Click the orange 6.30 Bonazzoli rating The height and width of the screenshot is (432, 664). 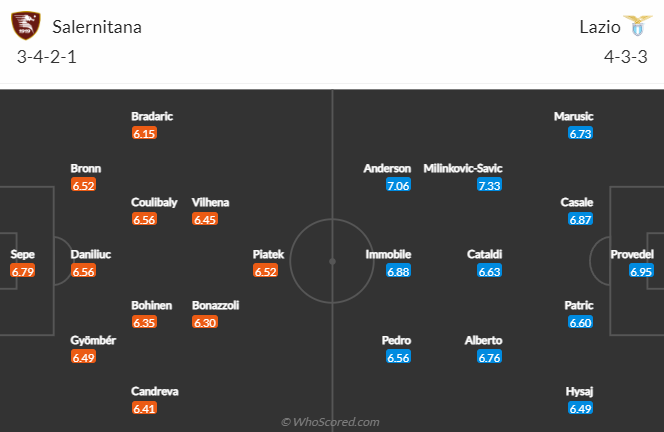click(x=205, y=322)
